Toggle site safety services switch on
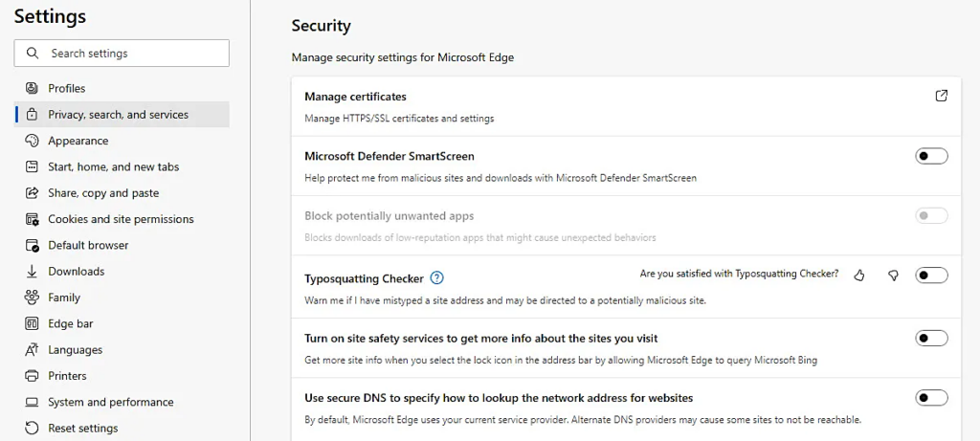980x441 pixels. [931, 339]
